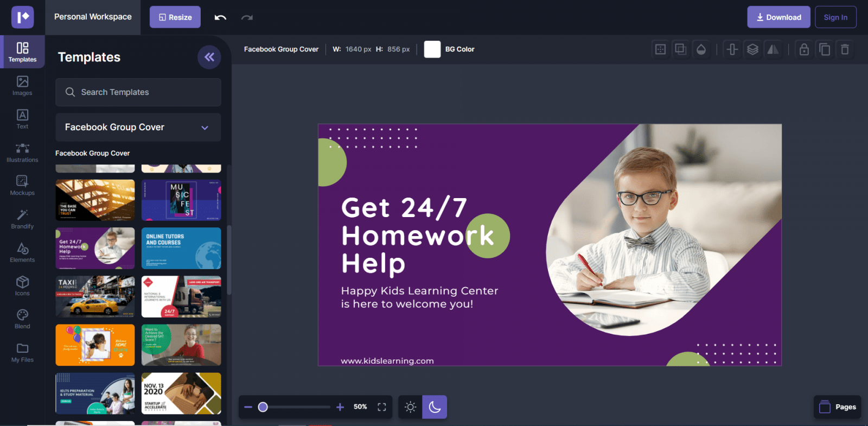Switch to light mode sun toggle
868x426 pixels.
pos(411,407)
